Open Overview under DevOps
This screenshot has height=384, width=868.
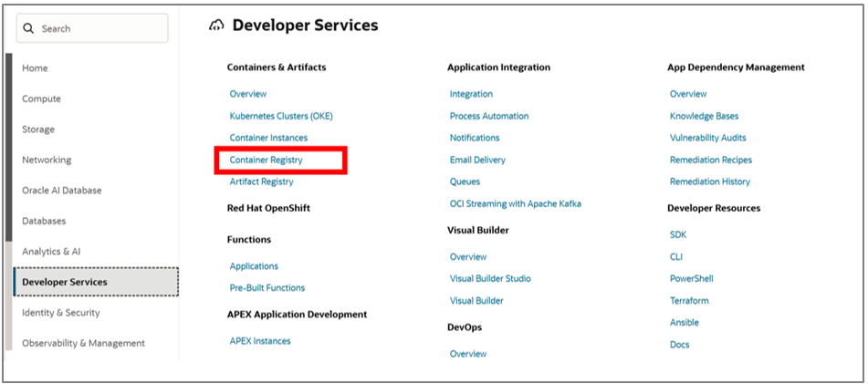[x=468, y=354]
